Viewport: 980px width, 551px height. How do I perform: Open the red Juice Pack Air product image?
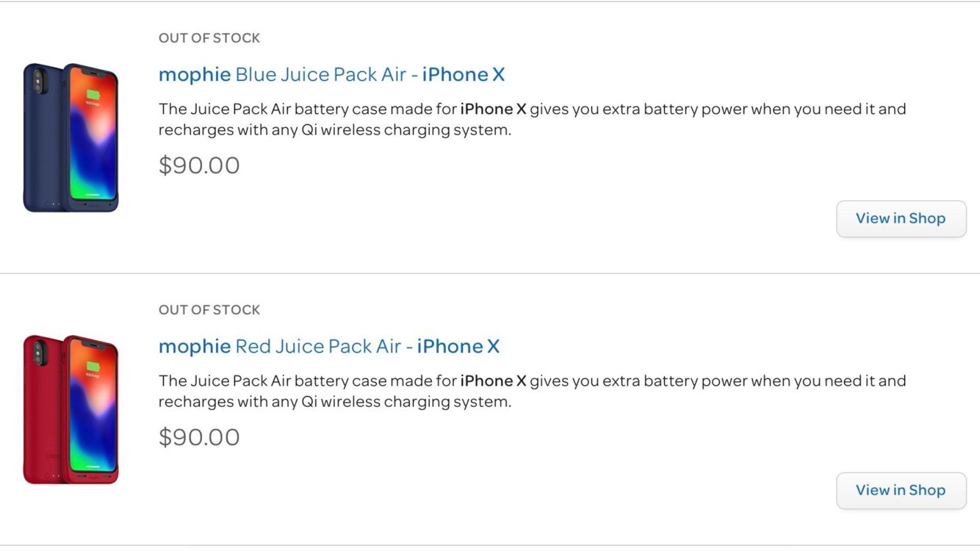coord(71,410)
